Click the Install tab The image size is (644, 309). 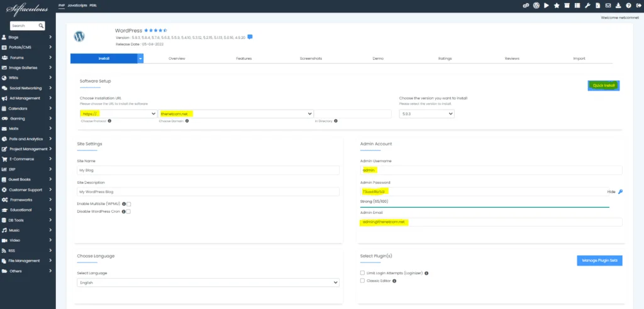point(104,59)
